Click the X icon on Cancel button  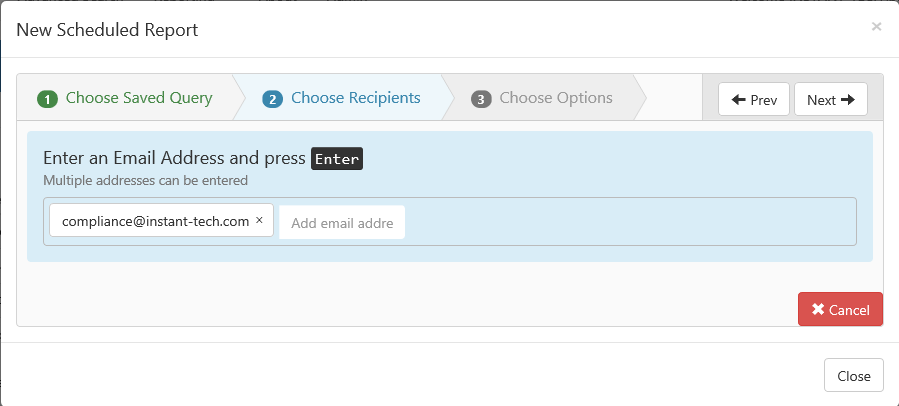(818, 310)
